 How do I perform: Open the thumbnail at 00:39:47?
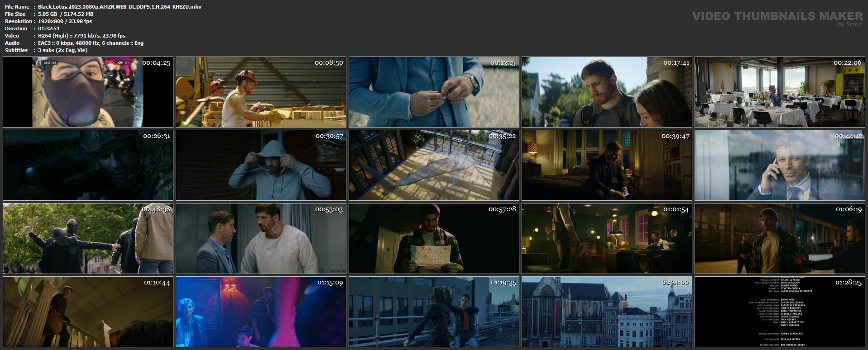(607, 165)
